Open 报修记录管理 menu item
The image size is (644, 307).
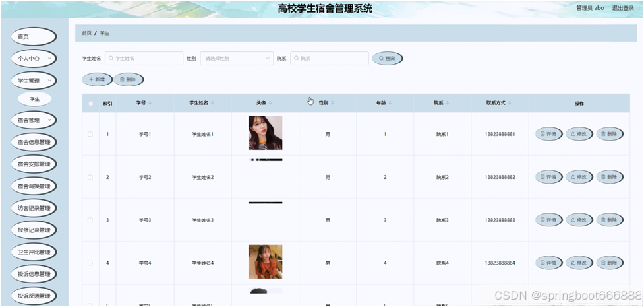point(34,230)
